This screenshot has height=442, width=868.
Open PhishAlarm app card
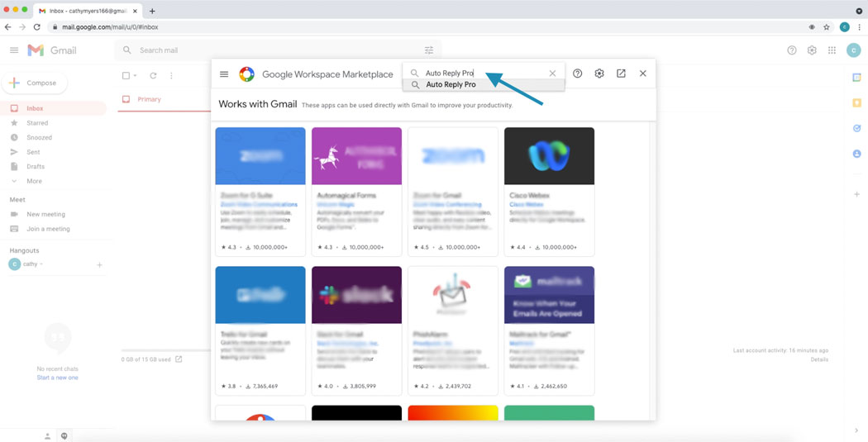pos(453,330)
